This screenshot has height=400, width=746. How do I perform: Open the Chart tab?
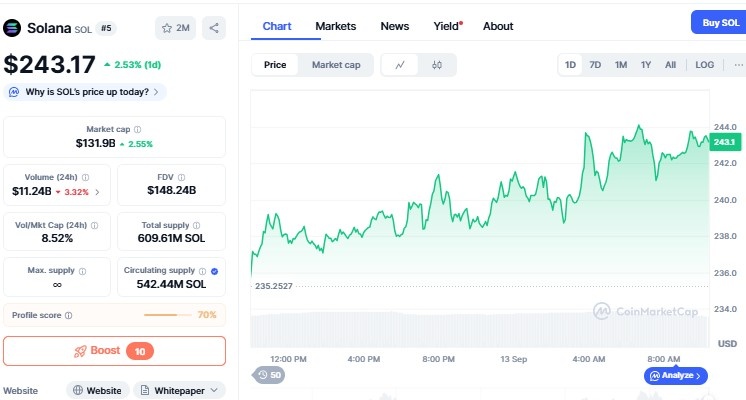[x=277, y=26]
